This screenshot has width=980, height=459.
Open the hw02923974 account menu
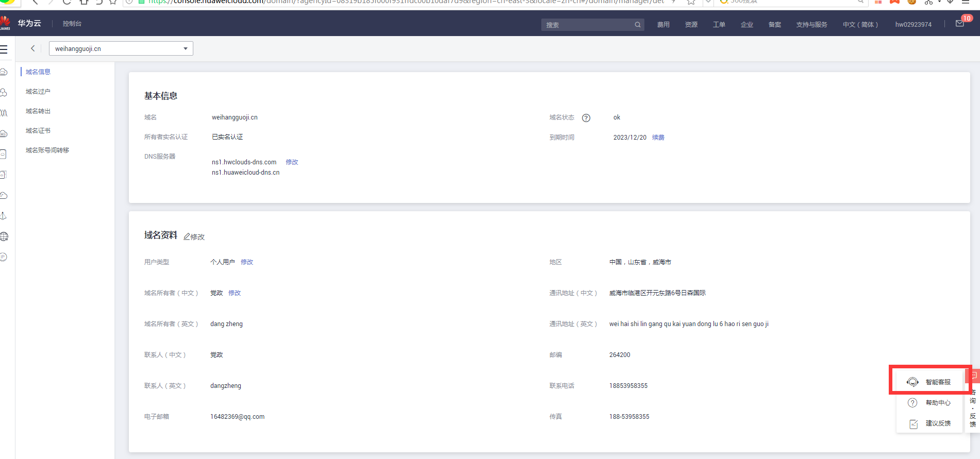[913, 25]
